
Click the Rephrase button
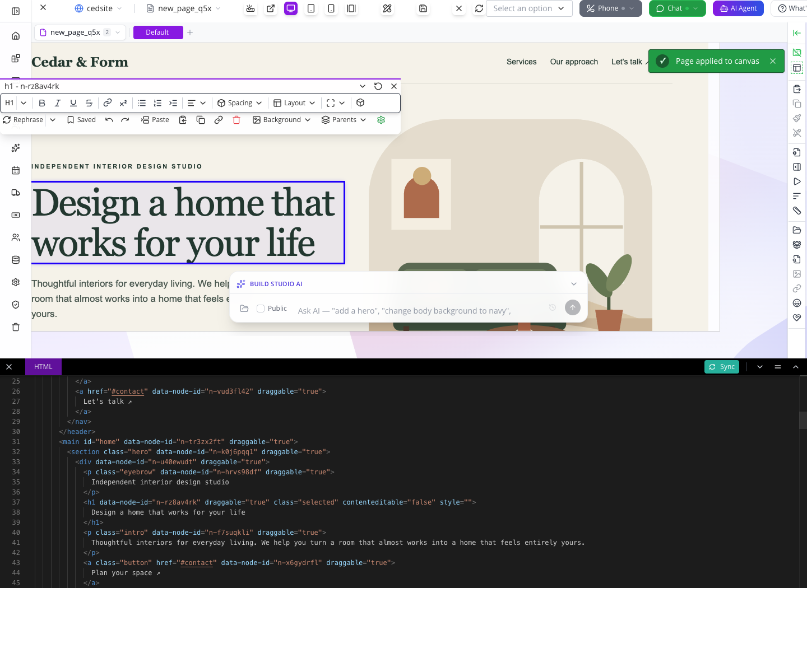coord(23,120)
